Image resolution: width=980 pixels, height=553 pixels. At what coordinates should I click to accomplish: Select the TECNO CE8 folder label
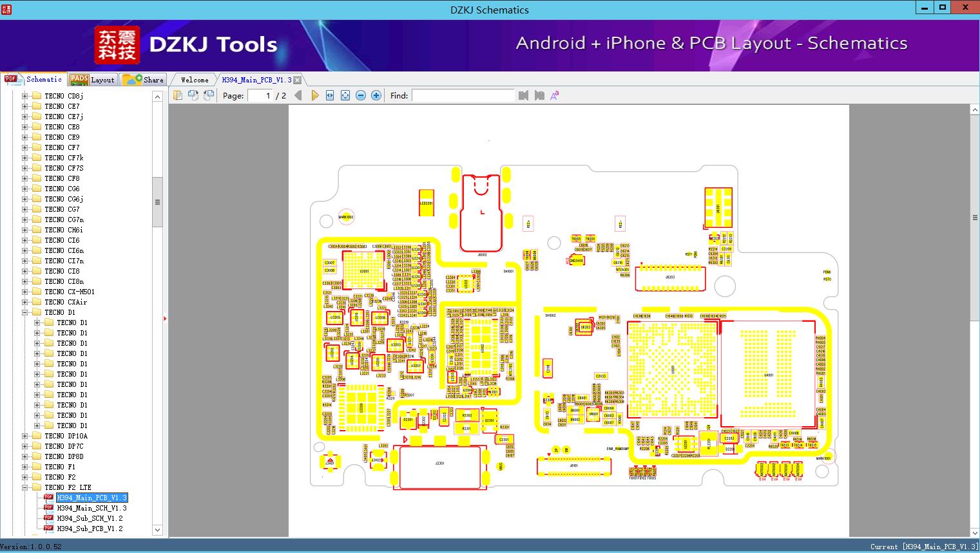(62, 127)
